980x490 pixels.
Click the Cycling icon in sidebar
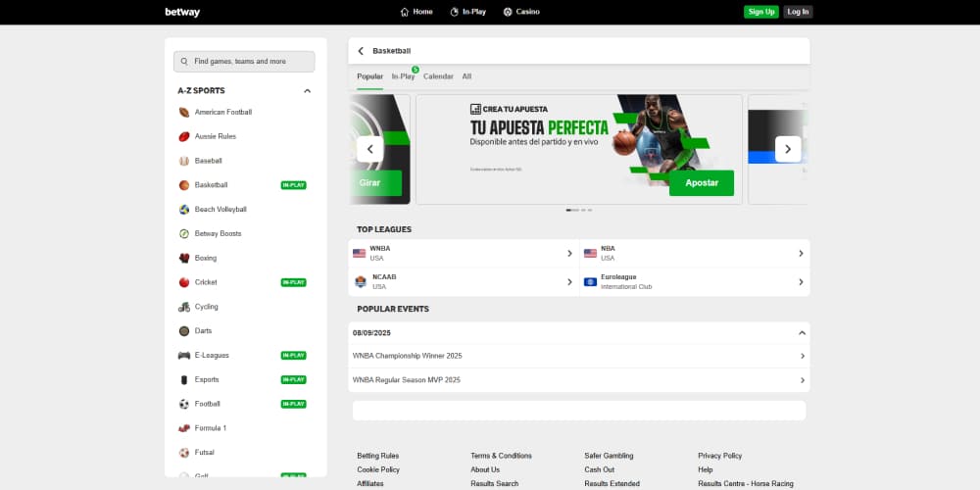click(183, 307)
